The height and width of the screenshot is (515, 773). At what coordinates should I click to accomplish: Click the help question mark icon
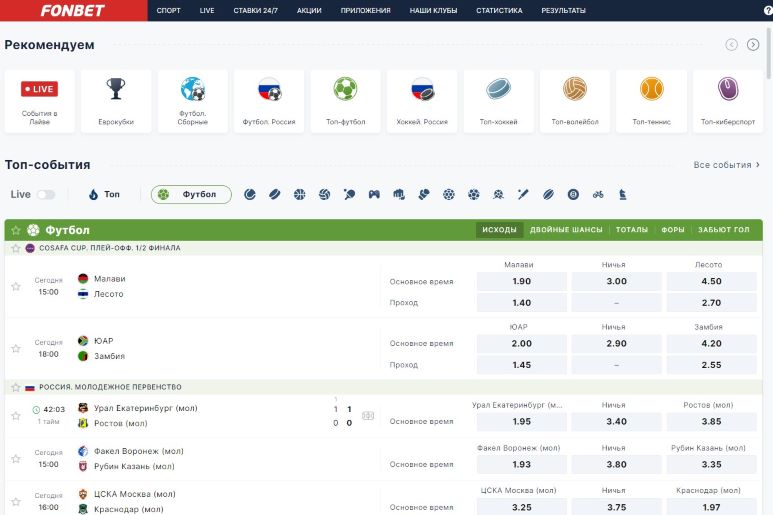coord(768,10)
